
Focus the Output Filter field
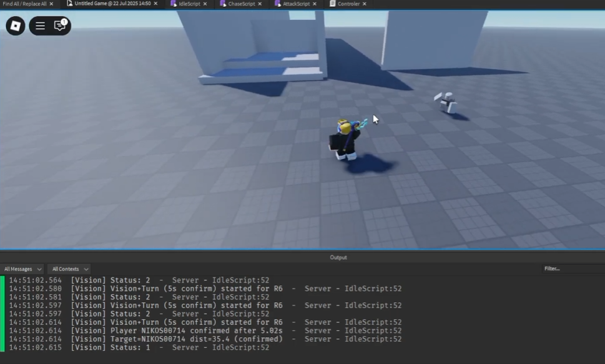[x=573, y=268]
